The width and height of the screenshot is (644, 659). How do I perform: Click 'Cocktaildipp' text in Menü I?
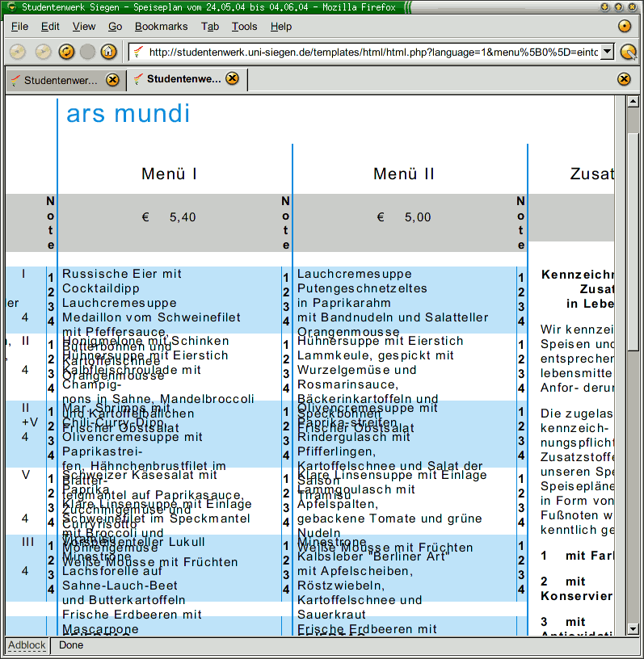pyautogui.click(x=101, y=288)
